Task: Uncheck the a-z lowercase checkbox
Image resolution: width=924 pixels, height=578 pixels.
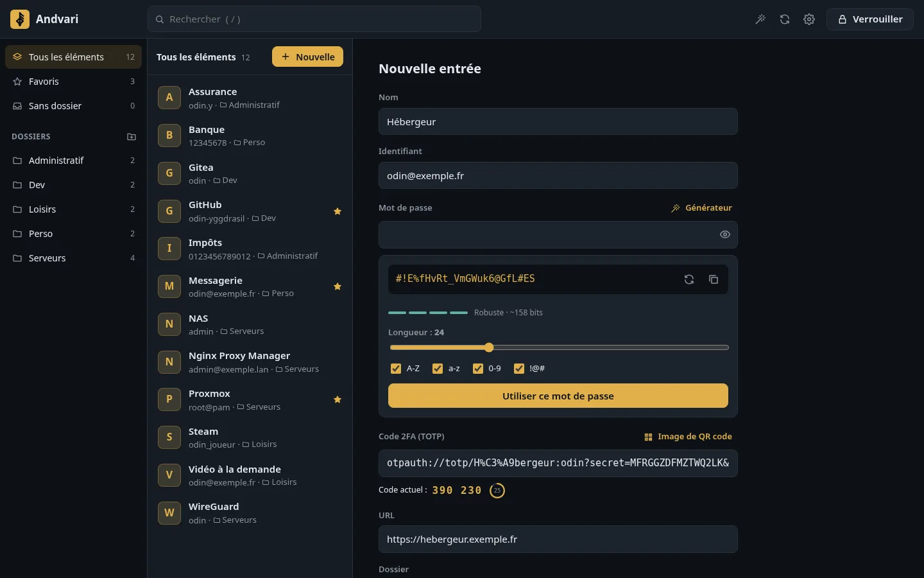Action: [438, 369]
